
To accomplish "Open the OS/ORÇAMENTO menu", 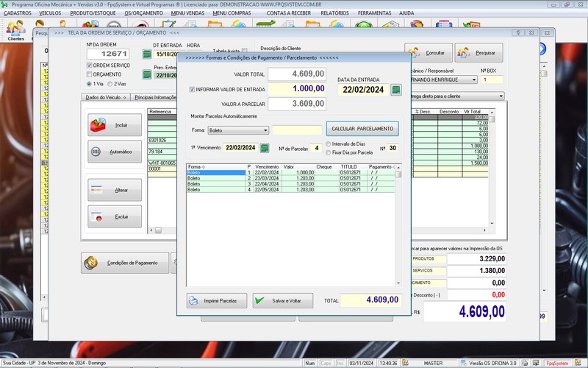I will pyautogui.click(x=143, y=13).
